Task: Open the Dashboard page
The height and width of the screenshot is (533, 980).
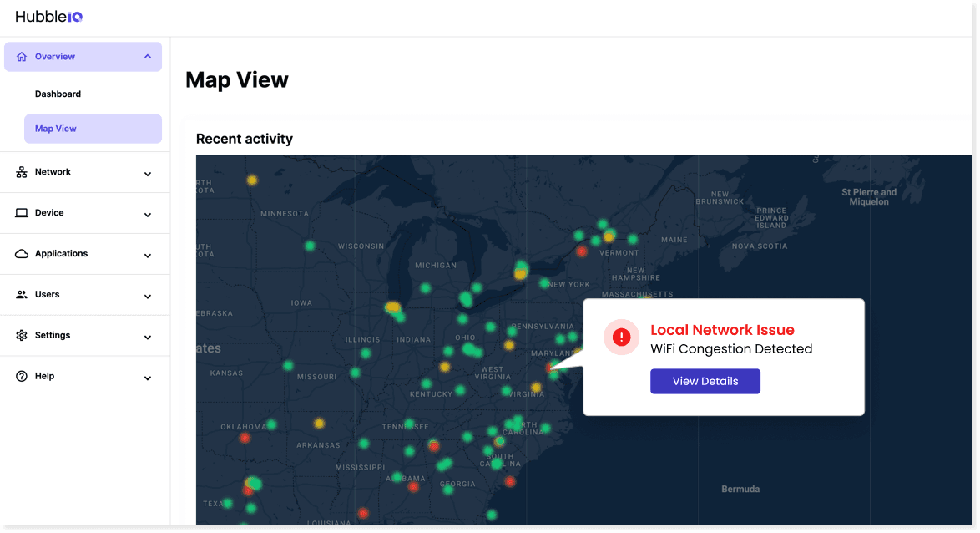Action: 58,94
